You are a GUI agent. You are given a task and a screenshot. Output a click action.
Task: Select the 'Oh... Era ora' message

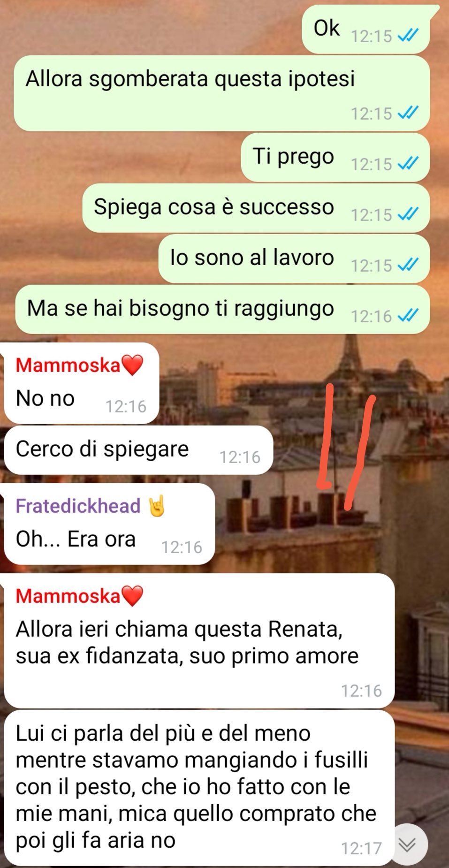[109, 524]
